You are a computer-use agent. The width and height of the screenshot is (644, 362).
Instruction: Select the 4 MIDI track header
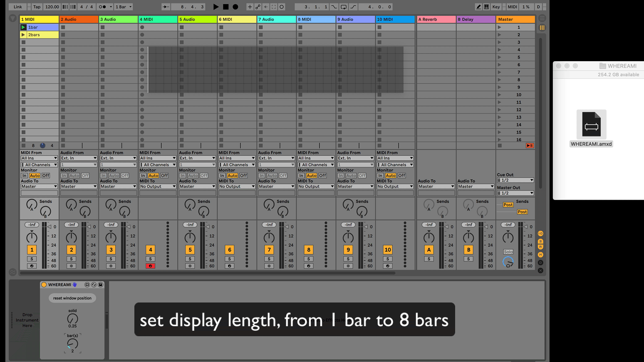[x=158, y=19]
